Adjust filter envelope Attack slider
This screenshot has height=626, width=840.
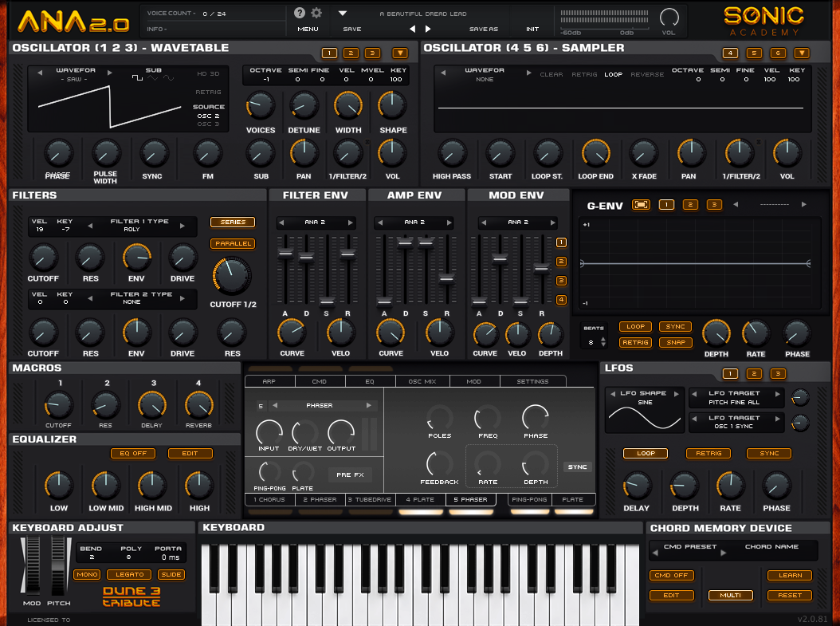click(x=285, y=253)
